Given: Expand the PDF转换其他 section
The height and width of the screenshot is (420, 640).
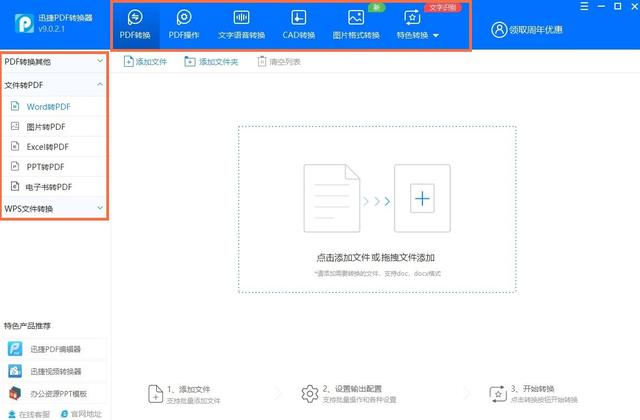Looking at the screenshot, I should coord(54,62).
